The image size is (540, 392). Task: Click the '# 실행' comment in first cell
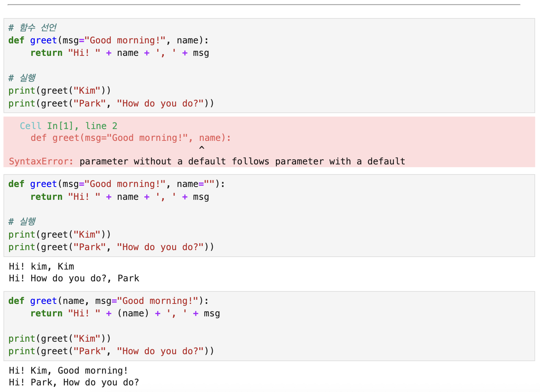point(22,78)
